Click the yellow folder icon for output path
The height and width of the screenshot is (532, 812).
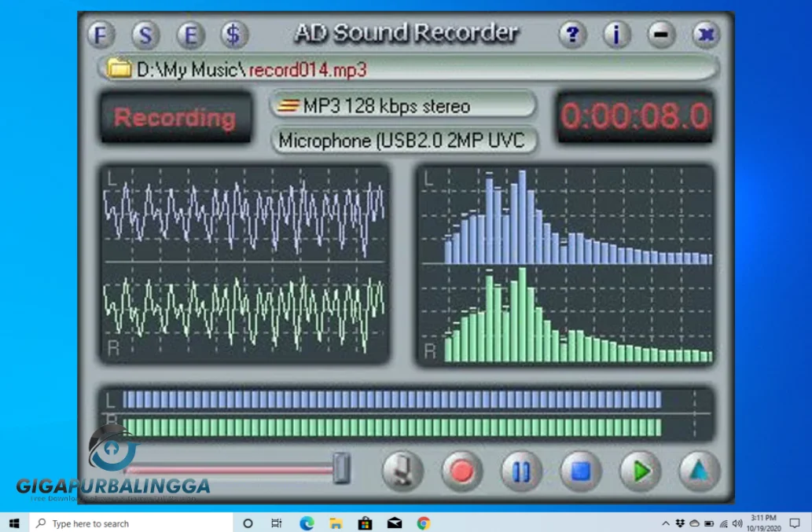(119, 68)
